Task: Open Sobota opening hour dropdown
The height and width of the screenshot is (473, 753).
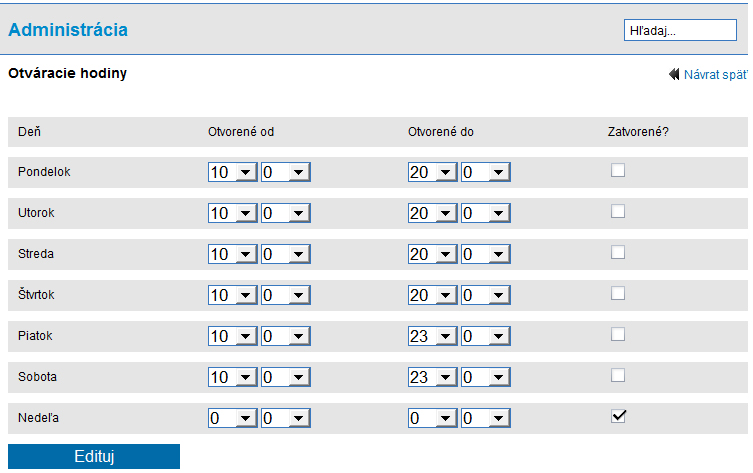Action: coord(233,377)
